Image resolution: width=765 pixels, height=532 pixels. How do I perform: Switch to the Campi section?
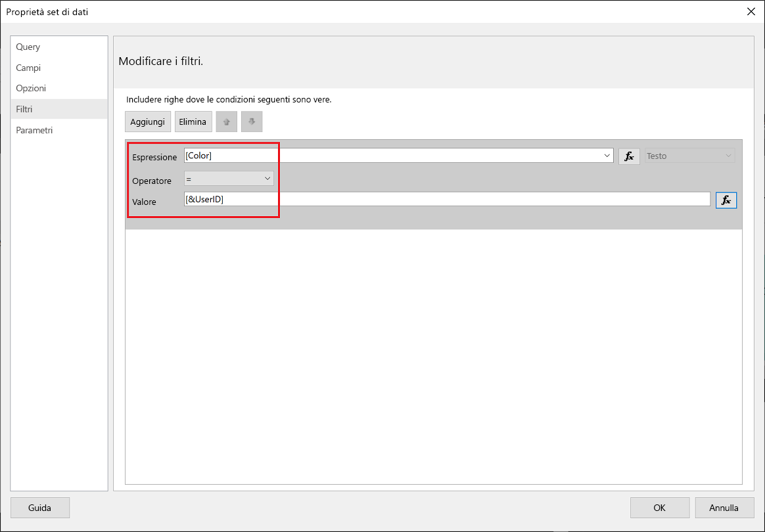[28, 68]
